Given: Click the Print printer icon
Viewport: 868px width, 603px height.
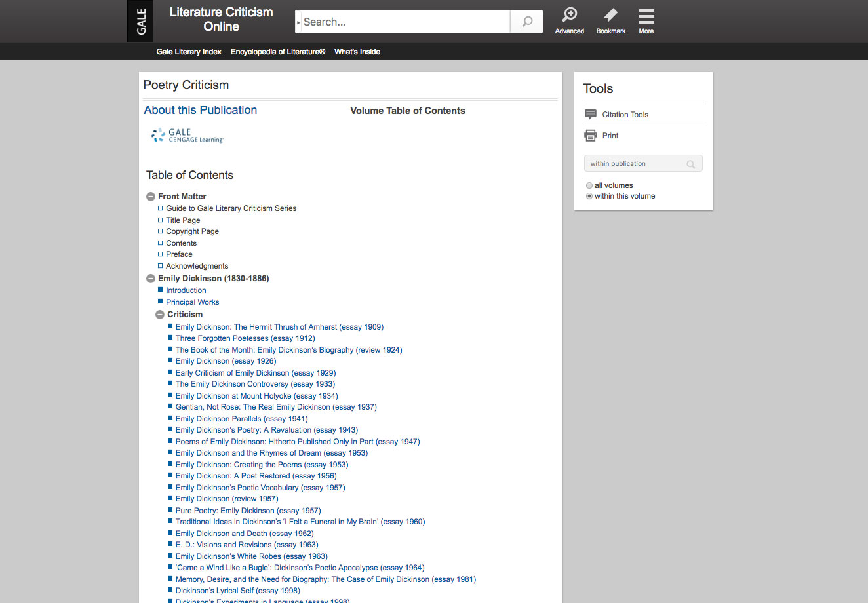Looking at the screenshot, I should (591, 136).
